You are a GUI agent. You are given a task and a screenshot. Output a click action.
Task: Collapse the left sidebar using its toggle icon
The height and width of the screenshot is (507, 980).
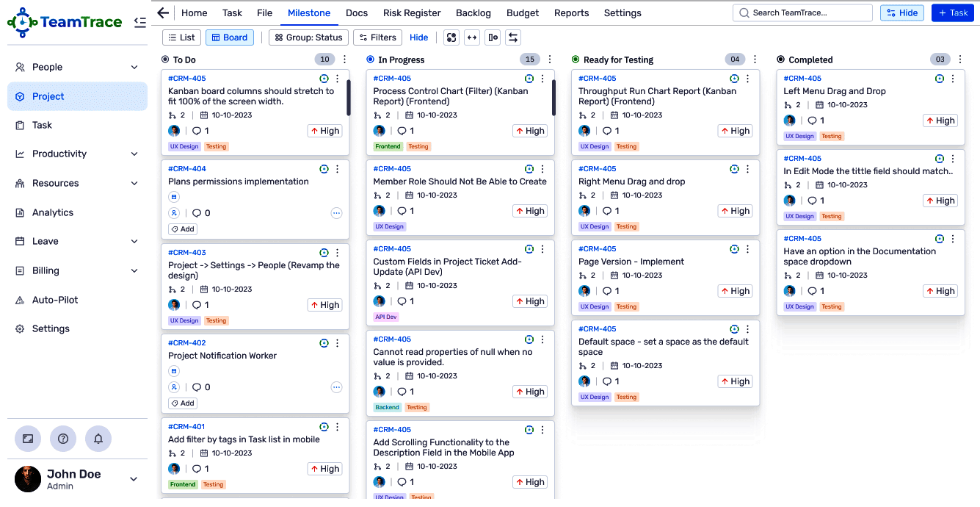coord(140,22)
